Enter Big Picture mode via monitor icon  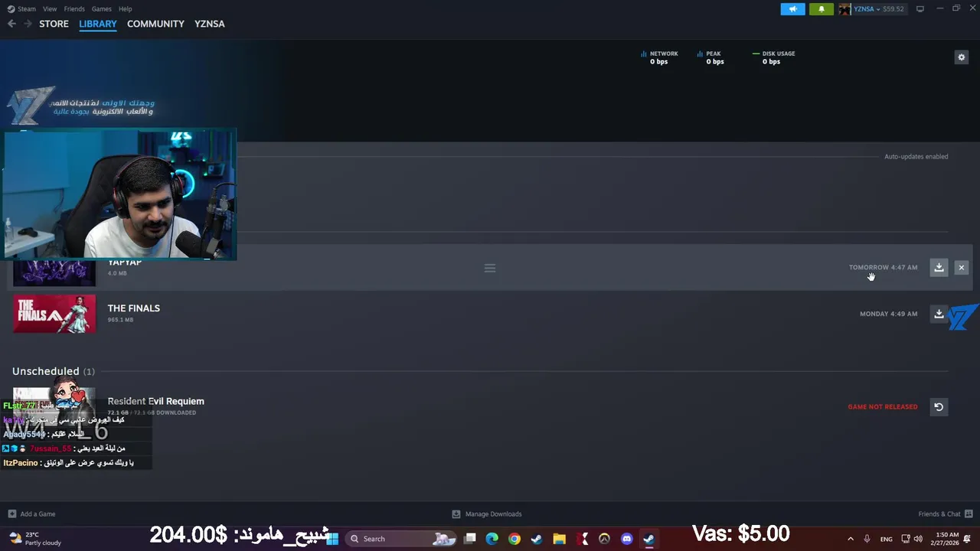coord(920,9)
